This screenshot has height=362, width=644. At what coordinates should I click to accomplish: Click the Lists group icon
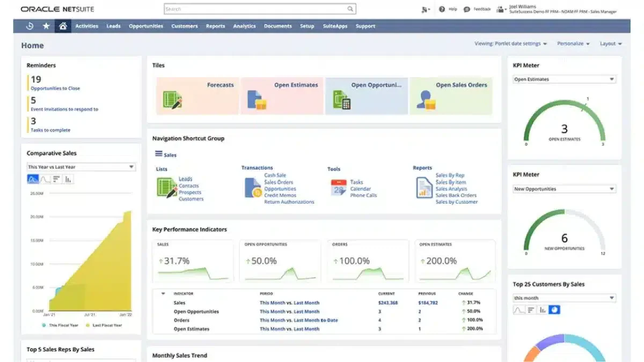(167, 188)
